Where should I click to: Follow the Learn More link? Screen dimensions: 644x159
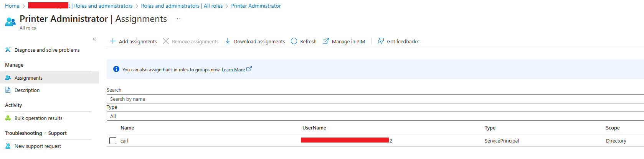(233, 70)
